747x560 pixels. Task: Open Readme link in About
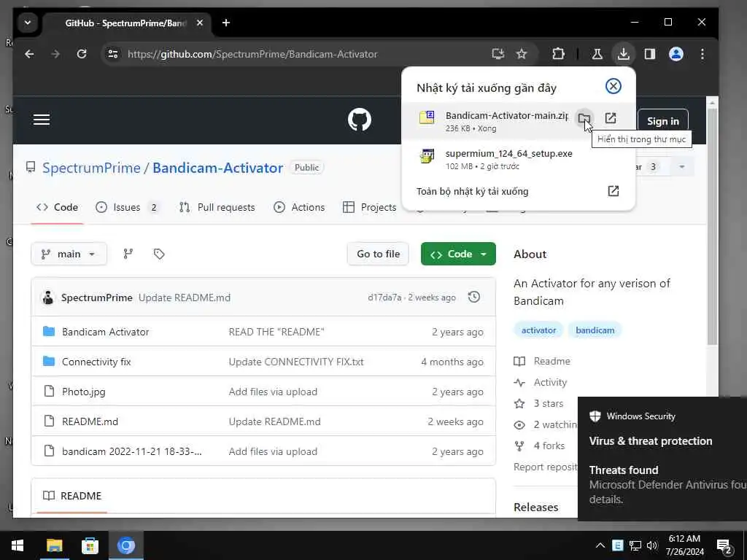[542, 361]
